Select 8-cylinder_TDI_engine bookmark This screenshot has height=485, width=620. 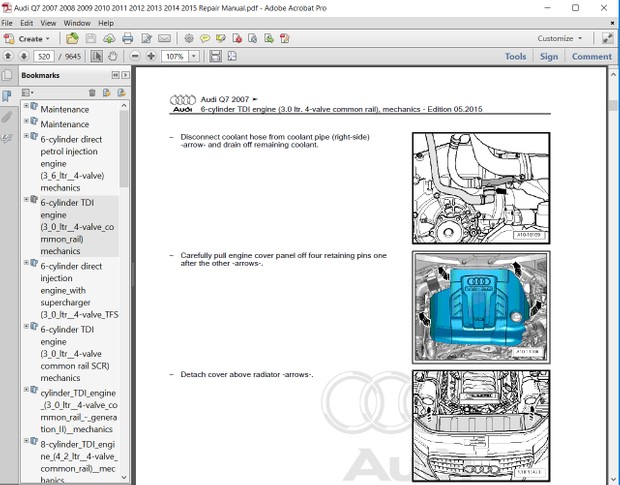click(79, 462)
